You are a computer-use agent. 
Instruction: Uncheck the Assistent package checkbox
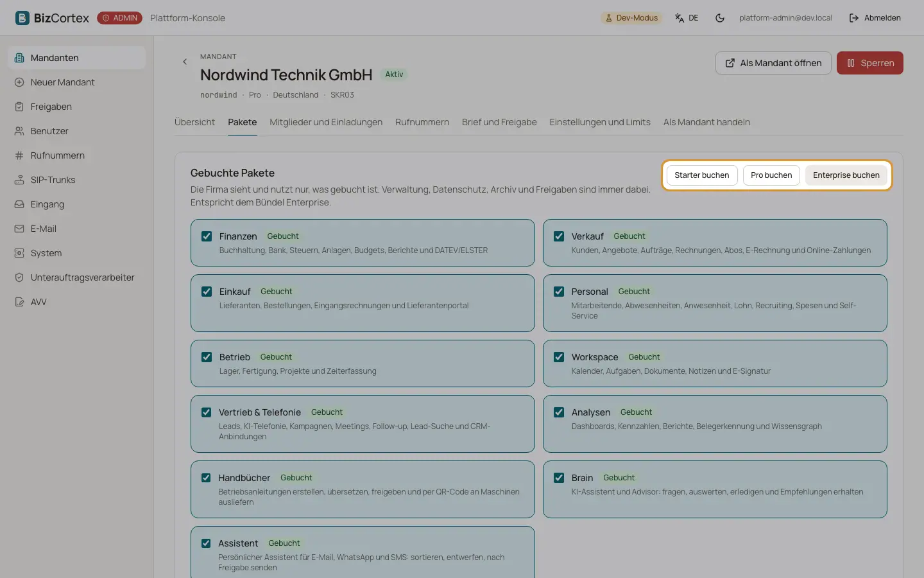pos(206,543)
